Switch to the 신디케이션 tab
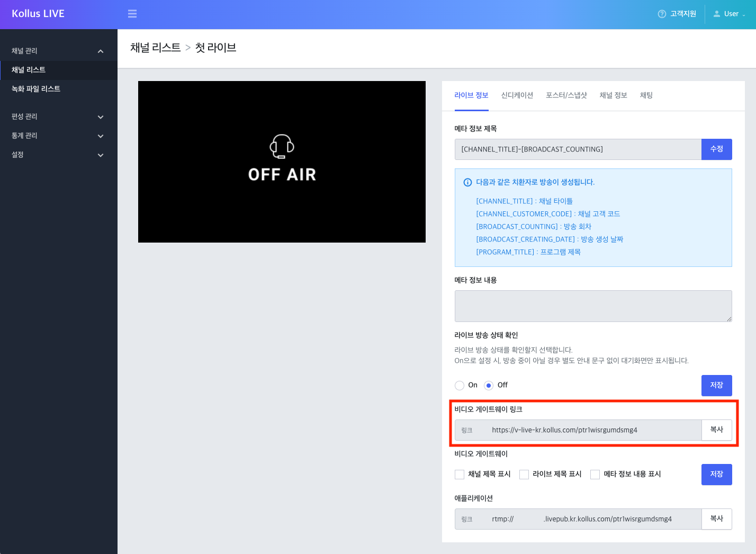This screenshot has width=756, height=554. pos(517,95)
